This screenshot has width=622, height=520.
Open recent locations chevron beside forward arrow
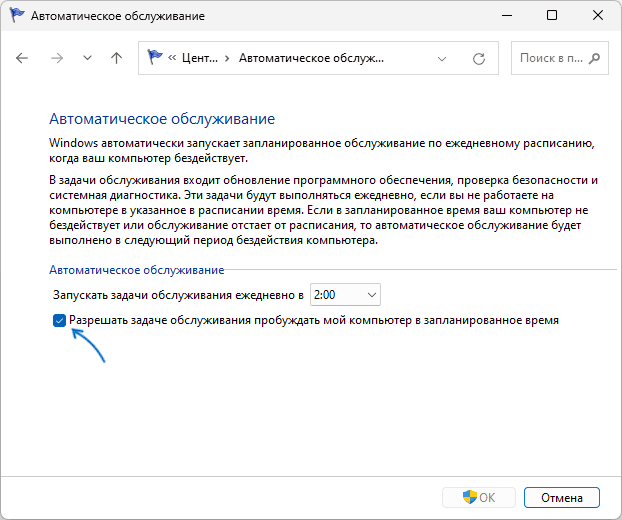87,58
